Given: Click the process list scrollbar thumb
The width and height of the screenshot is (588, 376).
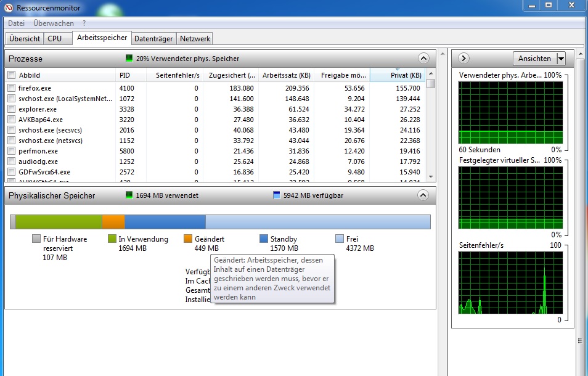Looking at the screenshot, I should click(x=431, y=83).
